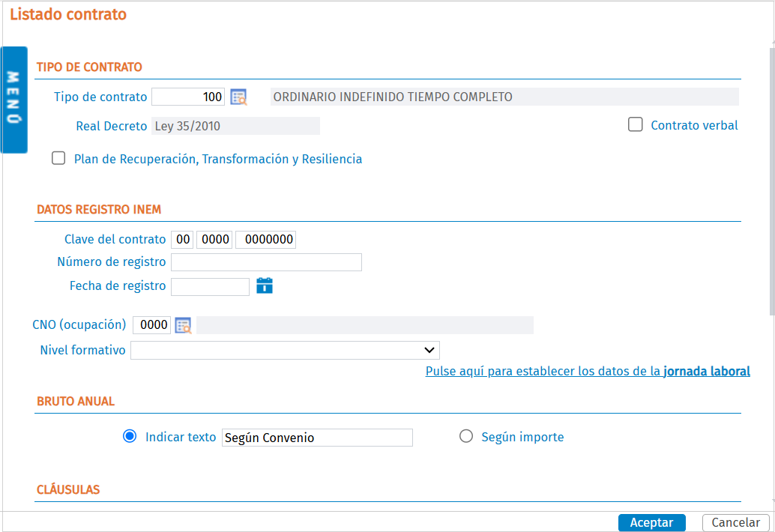Viewport: 775px width, 532px height.
Task: Select the Según importe radio option
Action: (466, 436)
